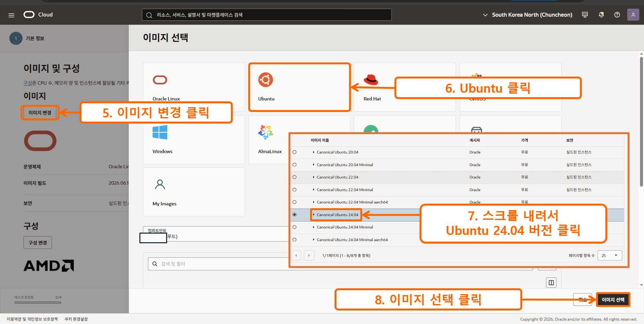Click the vertical scrollbar of the image panel
The height and width of the screenshot is (324, 644).
coord(641,122)
